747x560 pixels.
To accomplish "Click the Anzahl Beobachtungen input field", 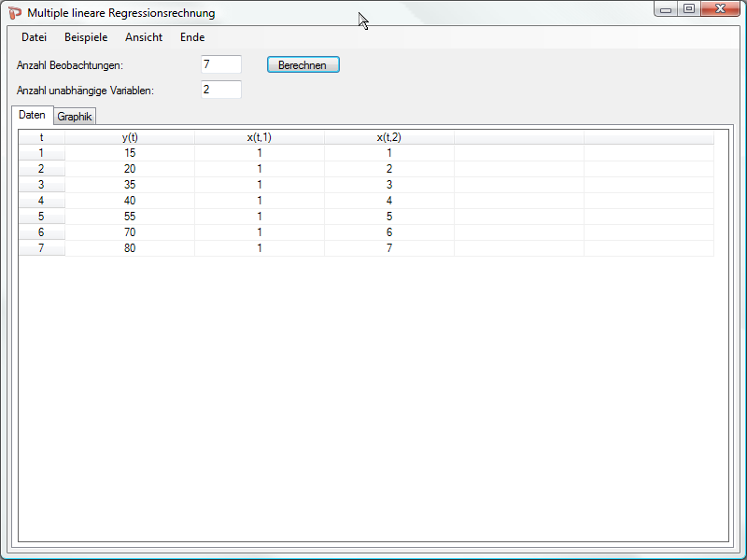I will click(221, 64).
